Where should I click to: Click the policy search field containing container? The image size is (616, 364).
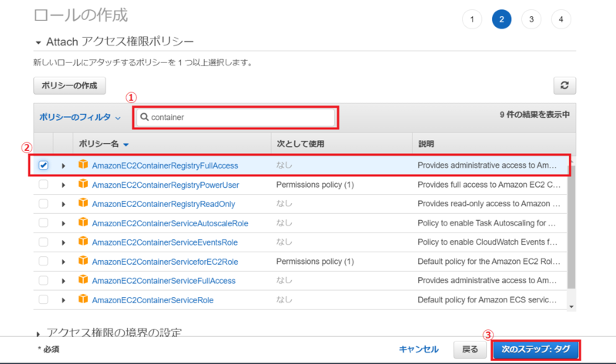tap(236, 117)
